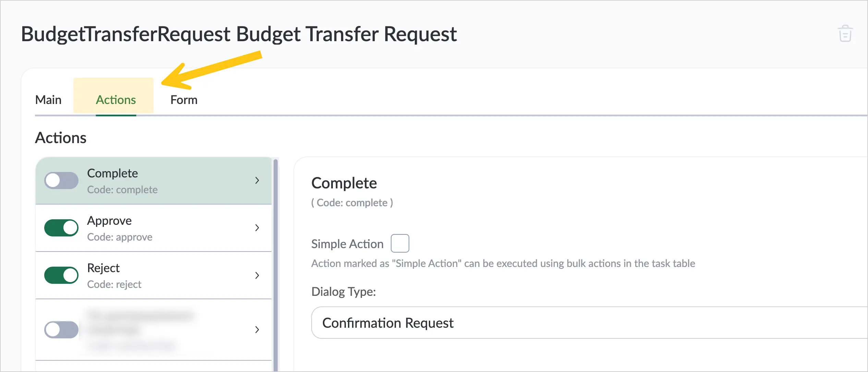Check the Simple Action checkbox
The height and width of the screenshot is (372, 868).
pyautogui.click(x=400, y=243)
